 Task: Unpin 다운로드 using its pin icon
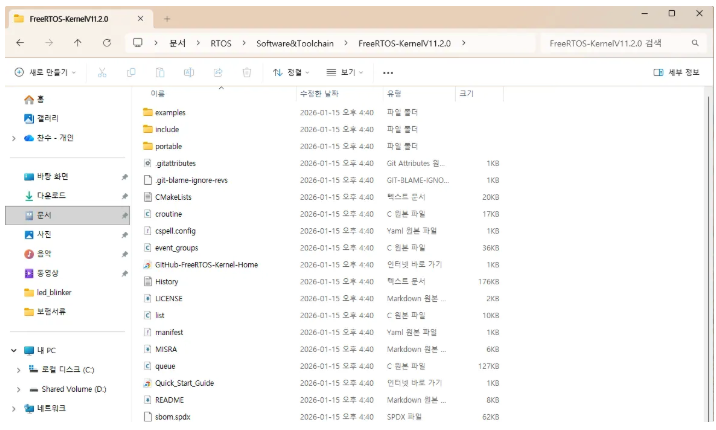[124, 196]
